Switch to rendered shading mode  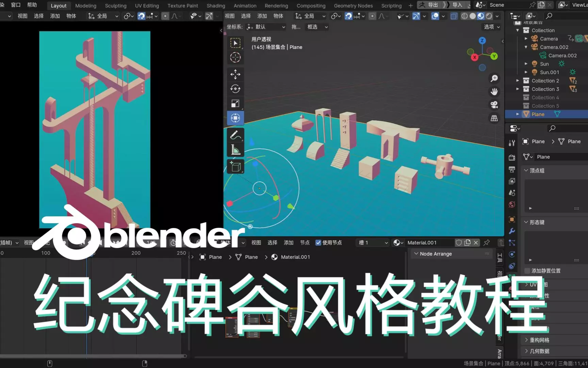pyautogui.click(x=489, y=16)
